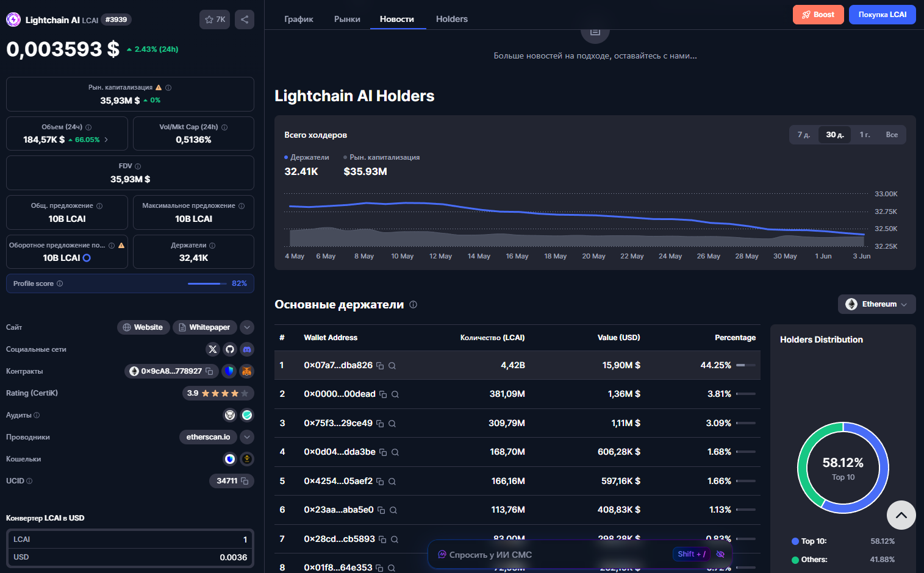The image size is (924, 573).
Task: Open Ethereum network dropdown
Action: coord(877,304)
